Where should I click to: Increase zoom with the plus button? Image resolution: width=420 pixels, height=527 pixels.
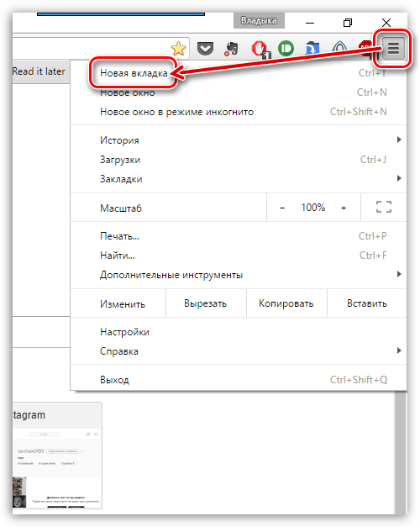344,208
